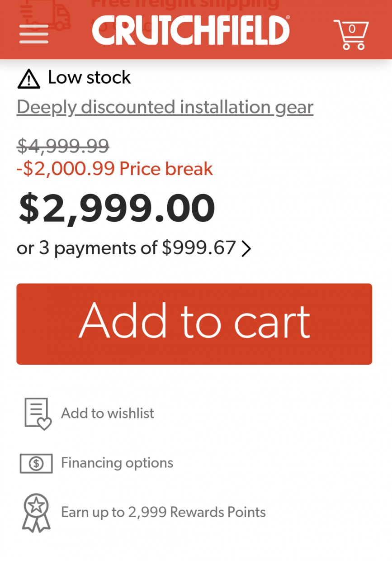Open the shopping cart icon
The height and width of the screenshot is (561, 392).
(351, 34)
